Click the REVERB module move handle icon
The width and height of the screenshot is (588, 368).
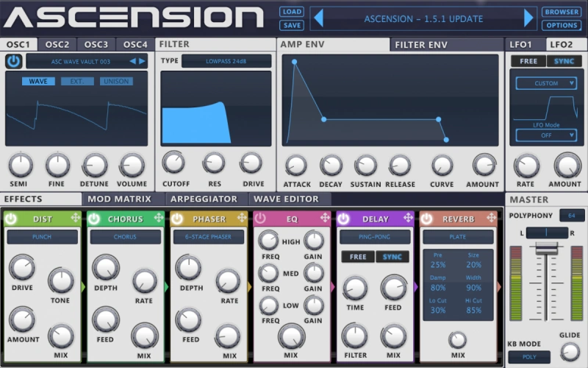[491, 217]
